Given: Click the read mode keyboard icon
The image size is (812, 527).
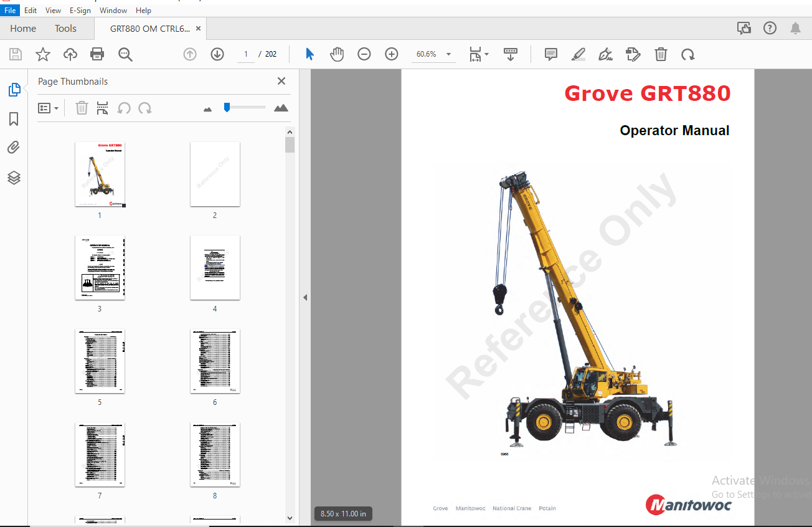Looking at the screenshot, I should point(511,54).
